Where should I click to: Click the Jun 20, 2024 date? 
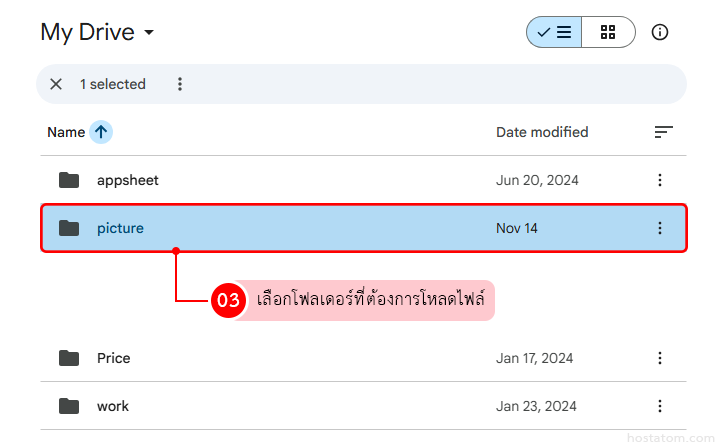click(537, 180)
